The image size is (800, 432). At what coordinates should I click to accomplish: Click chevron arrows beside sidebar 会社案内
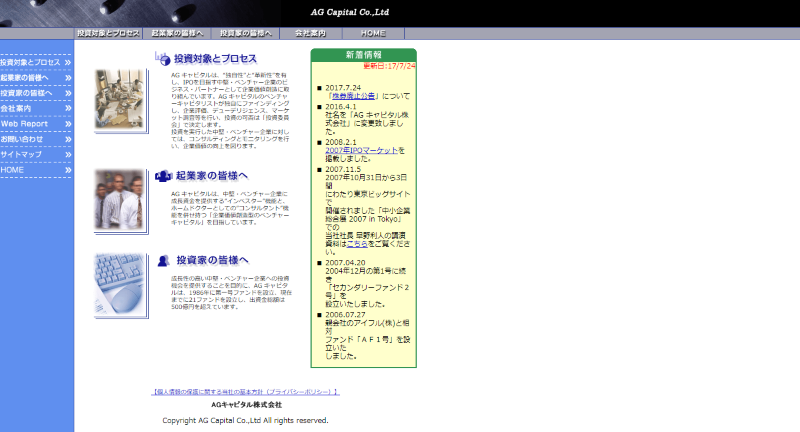pos(68,108)
